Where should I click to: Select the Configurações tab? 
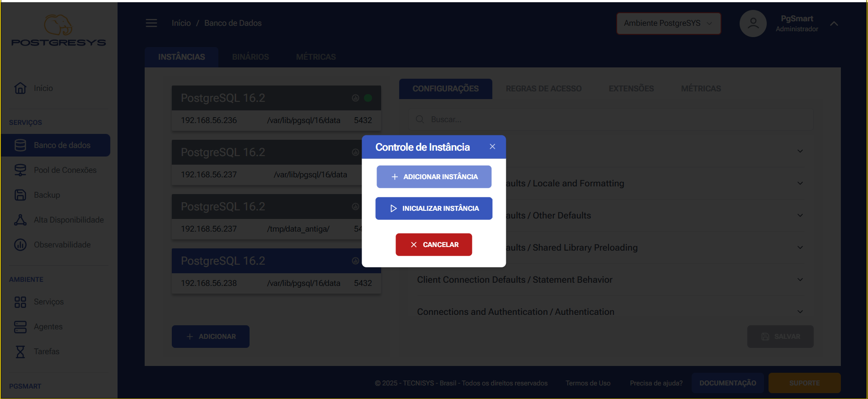coord(445,89)
